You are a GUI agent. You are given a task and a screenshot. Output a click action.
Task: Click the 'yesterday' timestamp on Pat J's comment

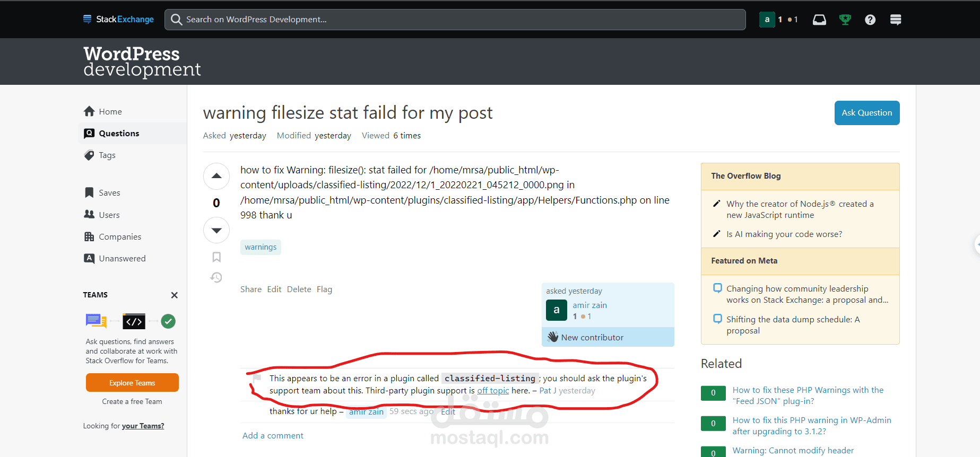[x=577, y=391]
